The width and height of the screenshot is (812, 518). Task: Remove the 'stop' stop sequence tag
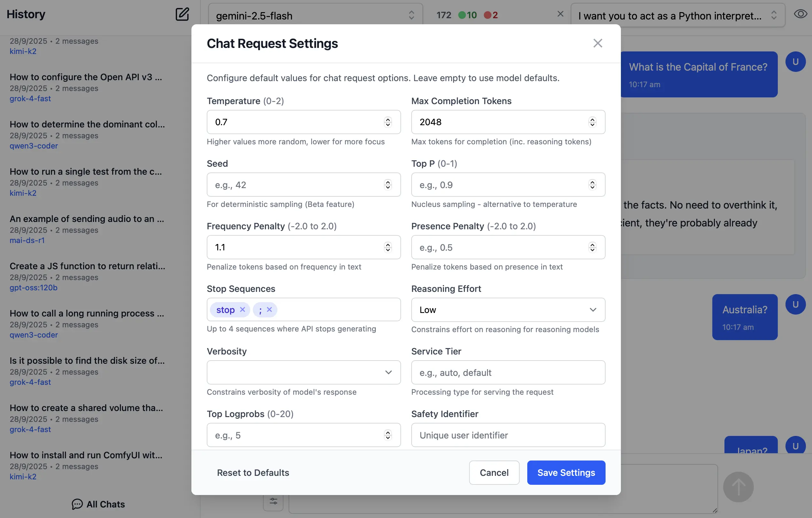coord(243,309)
